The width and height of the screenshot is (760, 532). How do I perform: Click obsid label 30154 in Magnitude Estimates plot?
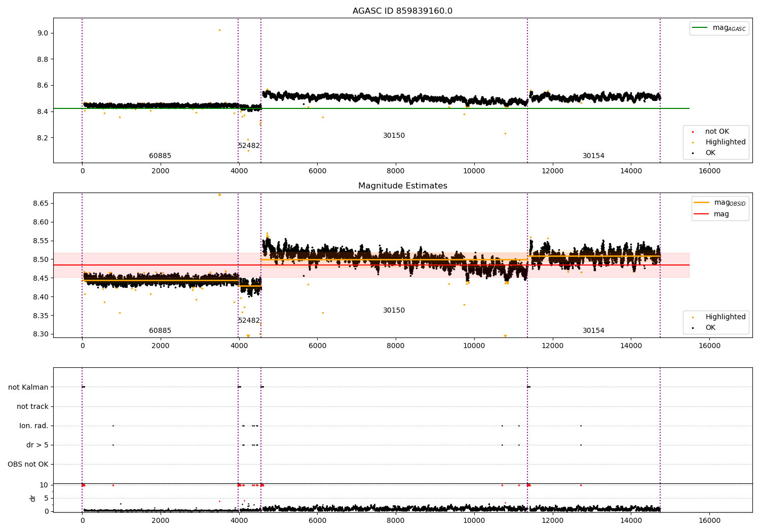pos(593,331)
